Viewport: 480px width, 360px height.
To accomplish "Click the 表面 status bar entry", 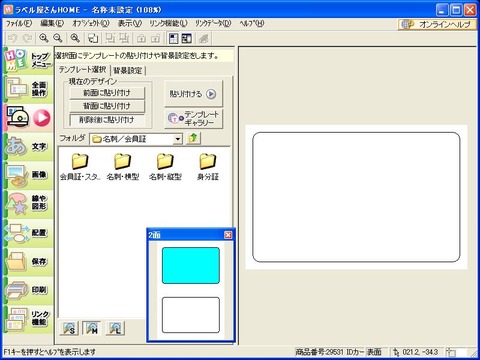I will 374,352.
